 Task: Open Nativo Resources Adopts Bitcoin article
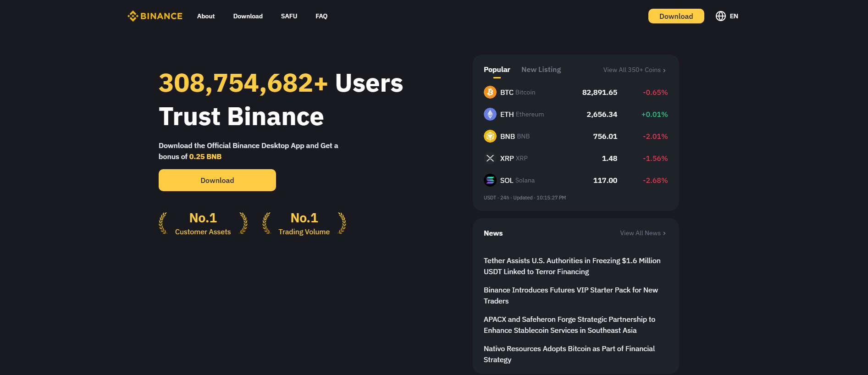(569, 354)
